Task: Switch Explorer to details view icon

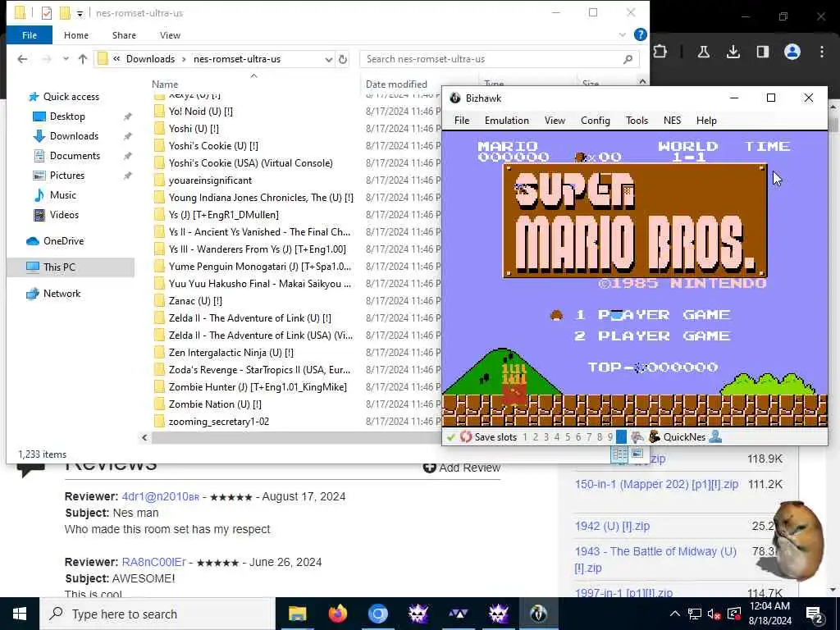Action: (620, 454)
